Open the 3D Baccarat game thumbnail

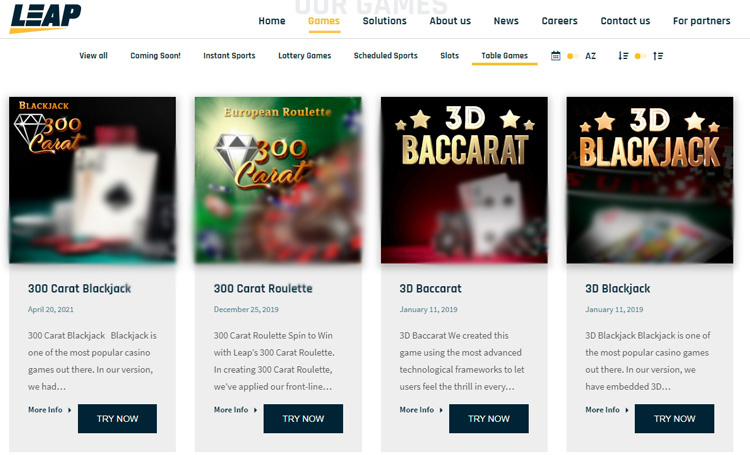[x=464, y=180]
